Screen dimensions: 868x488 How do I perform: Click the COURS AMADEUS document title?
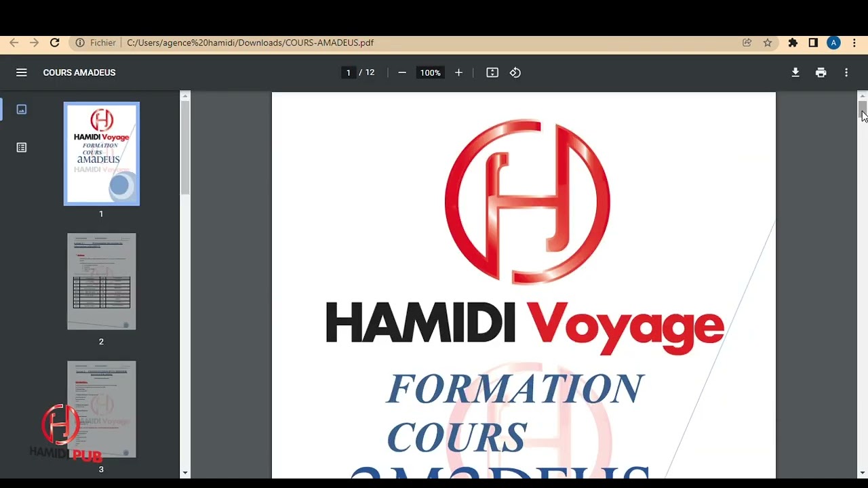click(79, 73)
